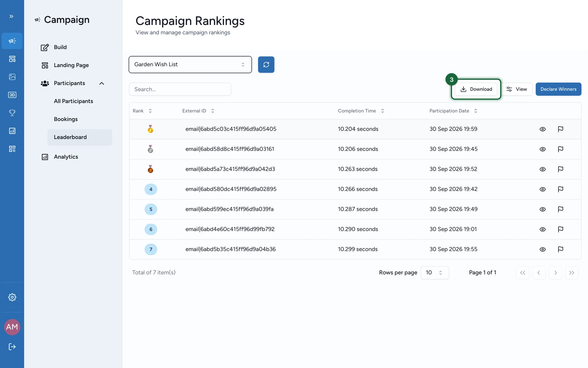Open All Participants submenu item
The height and width of the screenshot is (368, 588).
tap(73, 101)
